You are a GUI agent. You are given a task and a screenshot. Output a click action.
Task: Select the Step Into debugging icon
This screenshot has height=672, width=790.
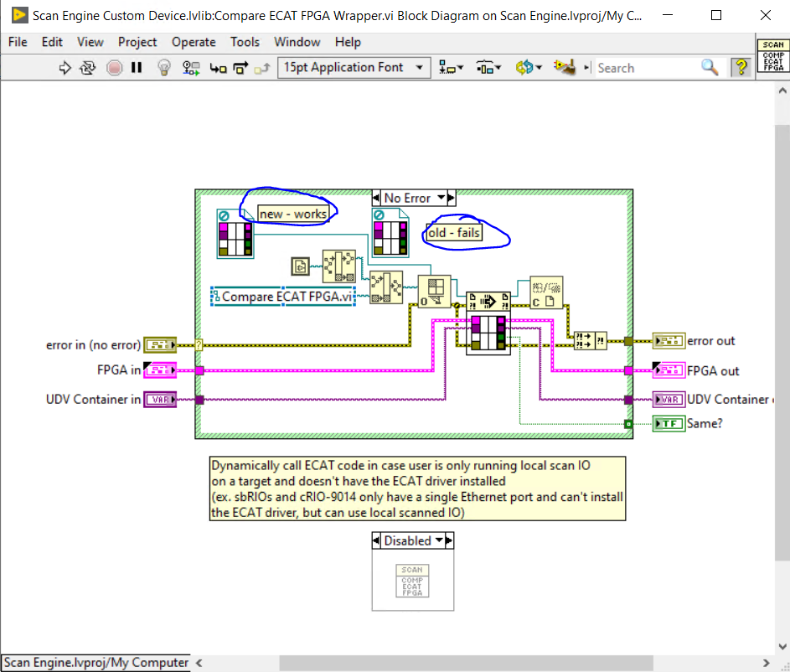pyautogui.click(x=216, y=68)
